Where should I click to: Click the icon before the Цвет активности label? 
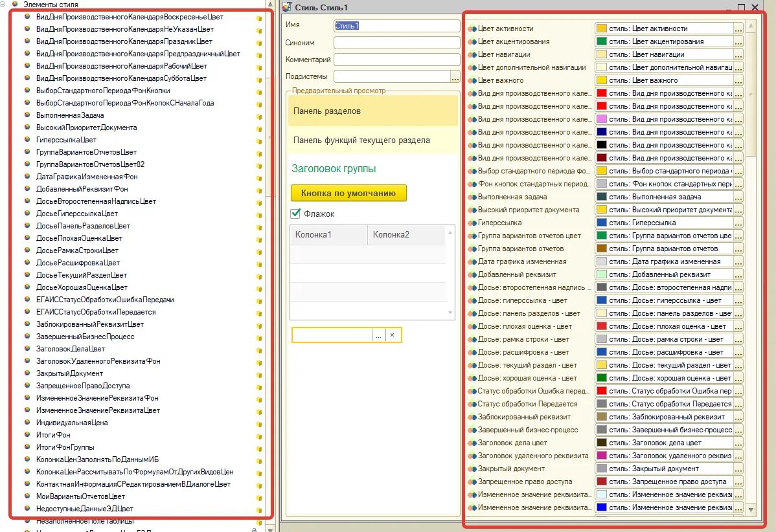tap(472, 28)
